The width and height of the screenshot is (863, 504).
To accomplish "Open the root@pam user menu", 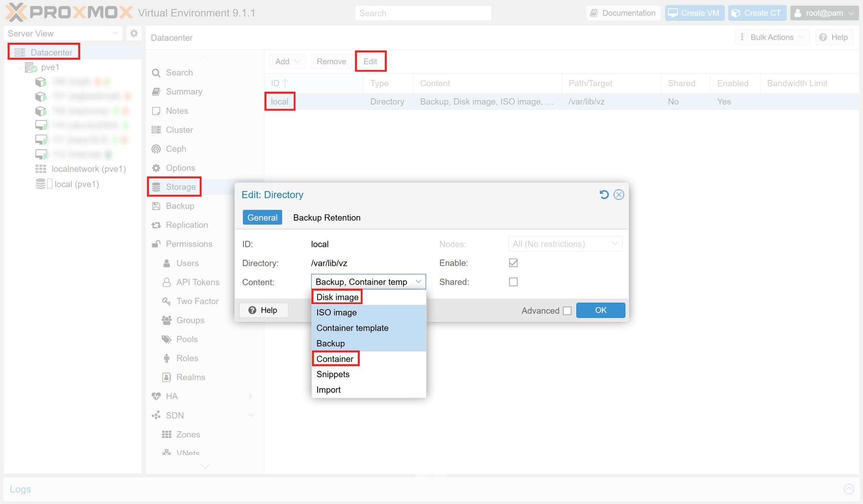I will [x=823, y=13].
